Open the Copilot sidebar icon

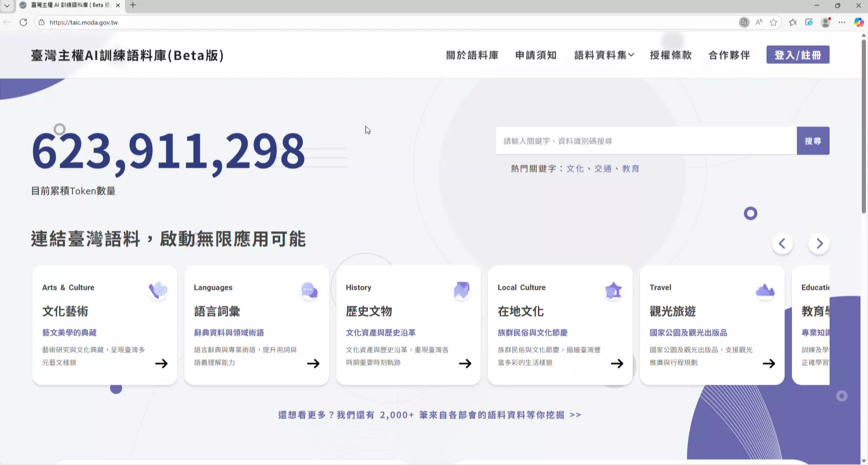[x=859, y=22]
